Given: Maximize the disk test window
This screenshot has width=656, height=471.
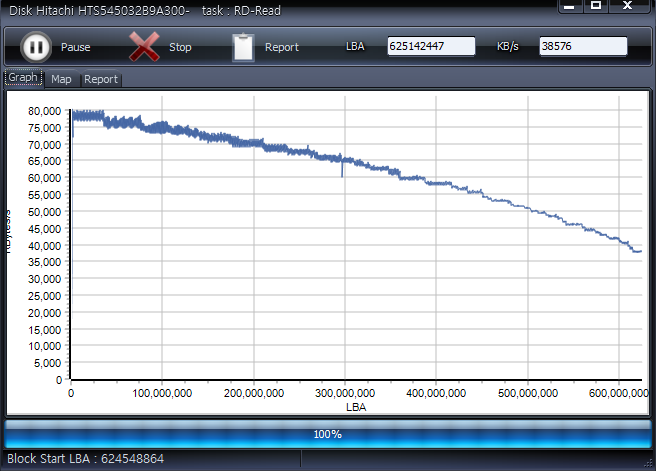Looking at the screenshot, I should (596, 6).
